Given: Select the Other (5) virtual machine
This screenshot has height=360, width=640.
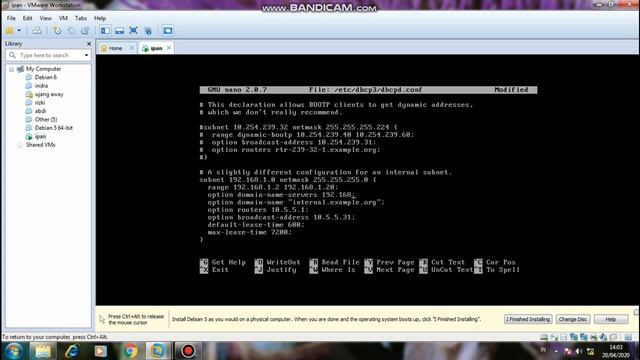Looking at the screenshot, I should (46, 120).
